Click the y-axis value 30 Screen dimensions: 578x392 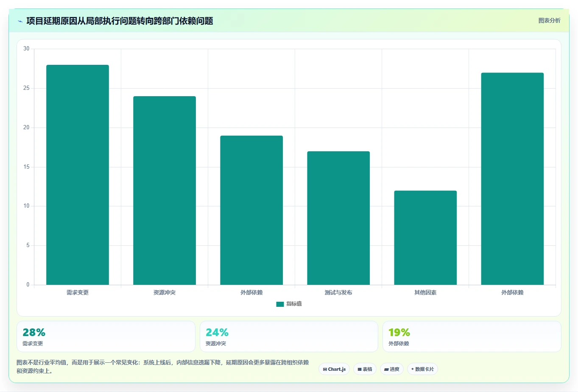[27, 49]
